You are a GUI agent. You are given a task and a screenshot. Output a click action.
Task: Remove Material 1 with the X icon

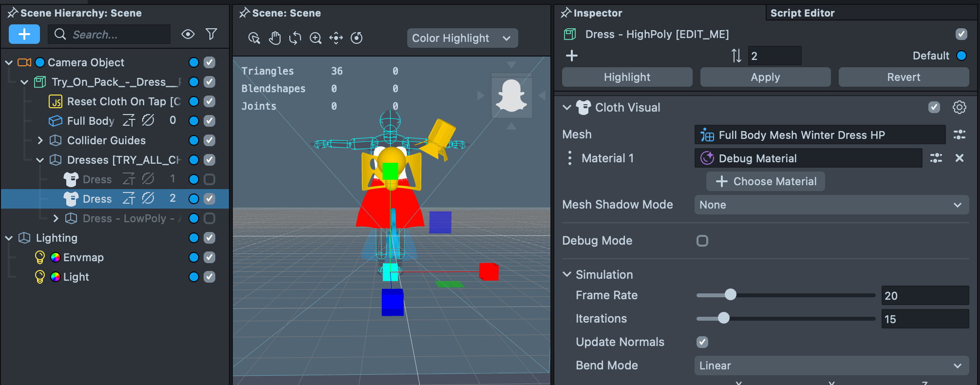pos(959,158)
